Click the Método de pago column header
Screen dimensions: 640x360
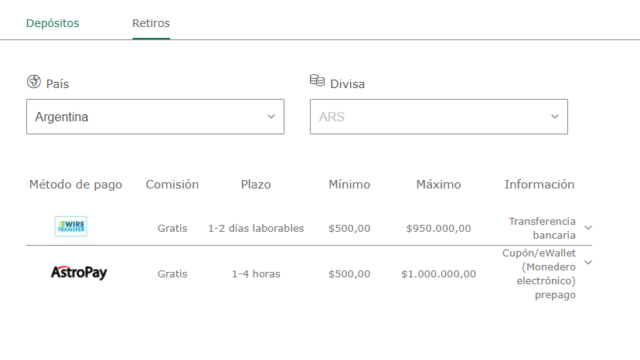[x=76, y=184]
